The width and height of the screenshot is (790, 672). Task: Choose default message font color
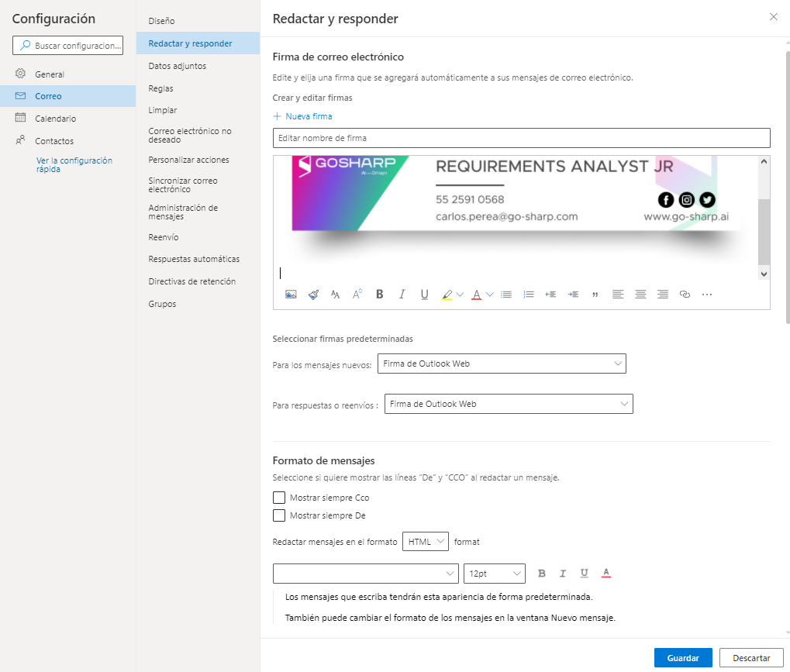[606, 574]
